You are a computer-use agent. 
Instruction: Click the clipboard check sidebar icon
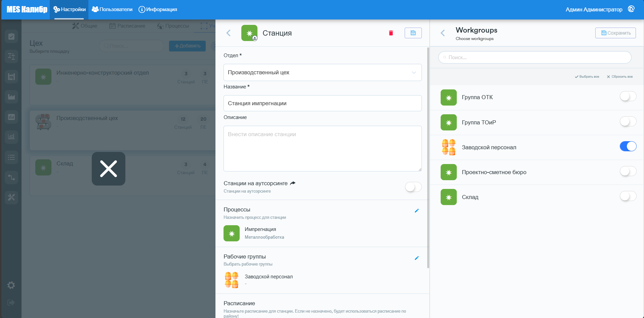(11, 36)
